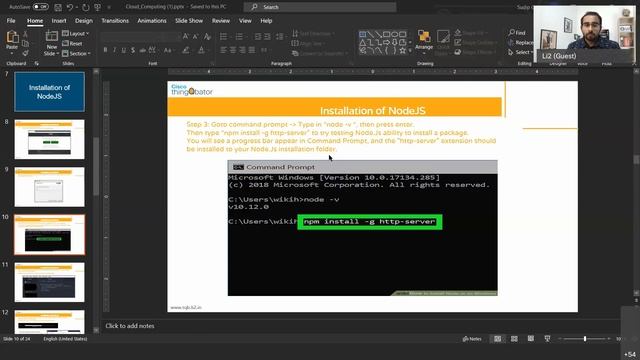Open the Slide Show tab

(189, 20)
